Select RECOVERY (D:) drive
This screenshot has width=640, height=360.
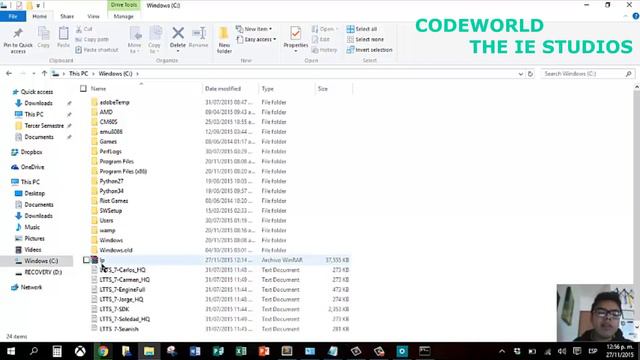[x=39, y=272]
